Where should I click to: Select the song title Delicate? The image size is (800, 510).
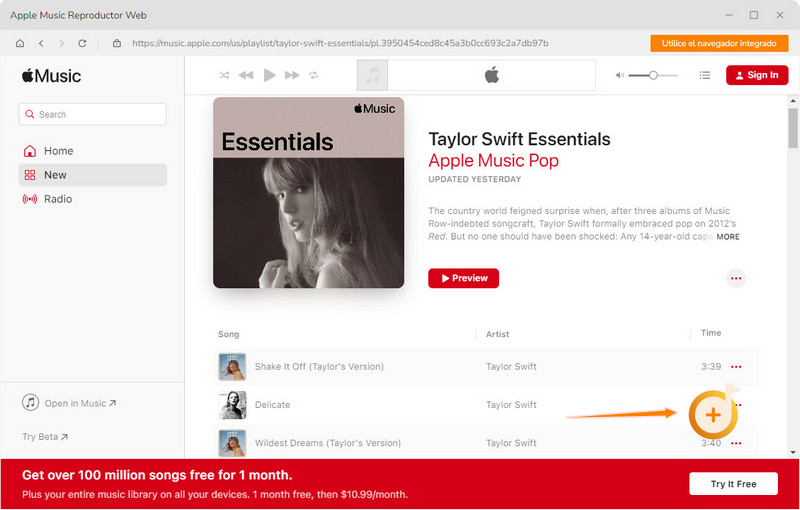(272, 404)
